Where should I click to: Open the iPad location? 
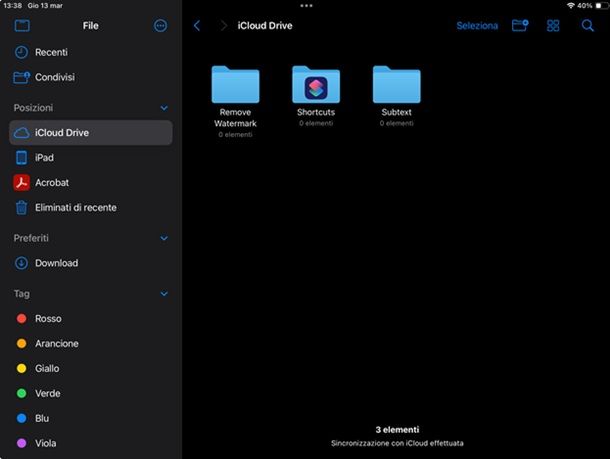pos(91,158)
